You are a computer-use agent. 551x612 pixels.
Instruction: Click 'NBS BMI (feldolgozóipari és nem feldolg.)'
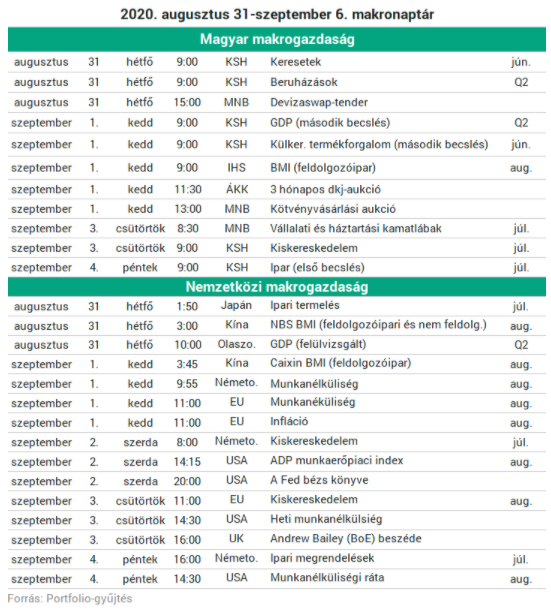pyautogui.click(x=378, y=325)
